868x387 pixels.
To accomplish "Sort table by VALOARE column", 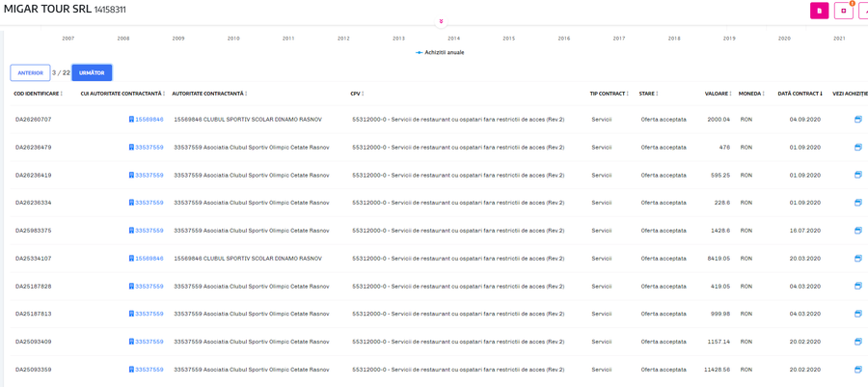I will pyautogui.click(x=718, y=94).
